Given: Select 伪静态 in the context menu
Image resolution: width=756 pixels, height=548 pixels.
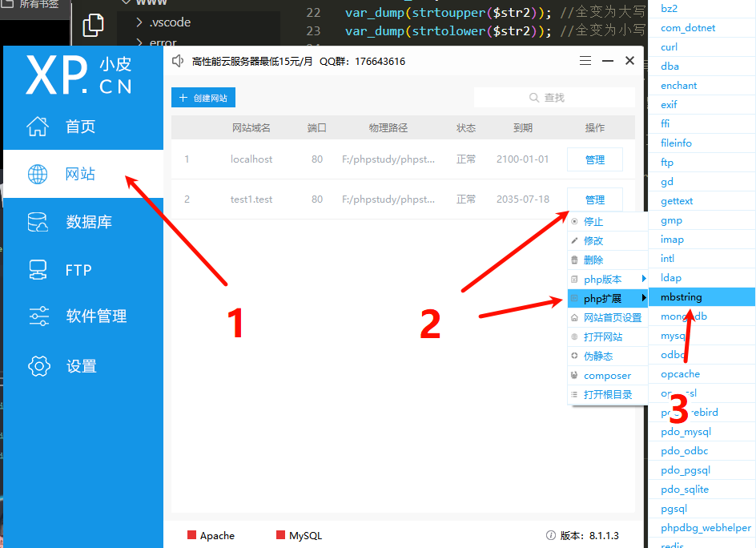Looking at the screenshot, I should (x=608, y=356).
